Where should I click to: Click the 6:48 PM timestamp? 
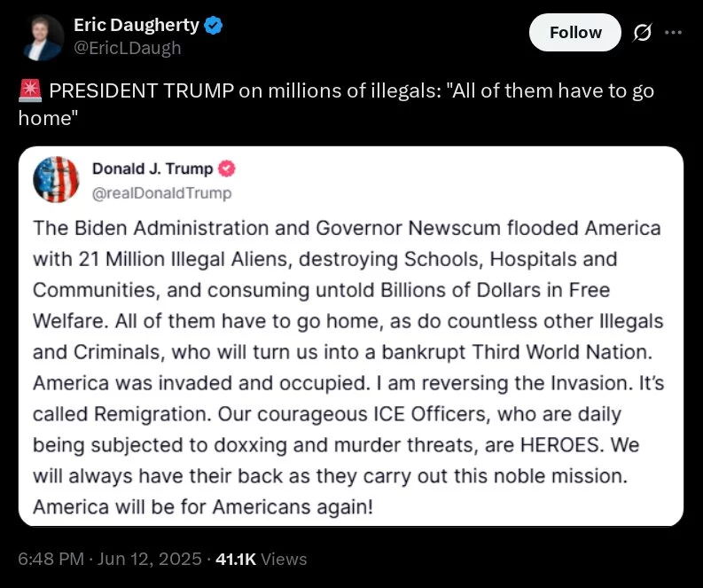(51, 560)
